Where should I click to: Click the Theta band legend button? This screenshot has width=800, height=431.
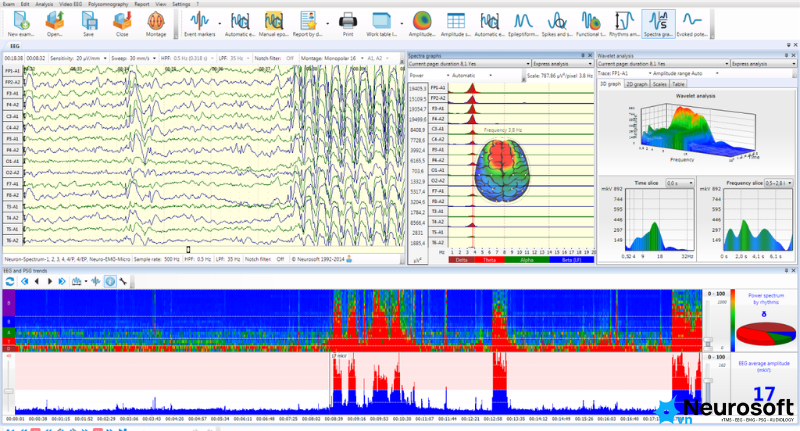[489, 260]
